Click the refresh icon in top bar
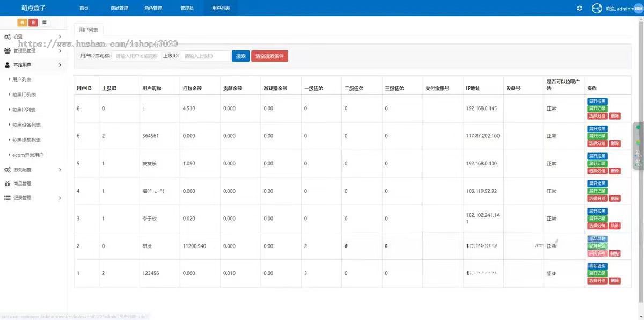The height and width of the screenshot is (320, 644). (x=580, y=8)
